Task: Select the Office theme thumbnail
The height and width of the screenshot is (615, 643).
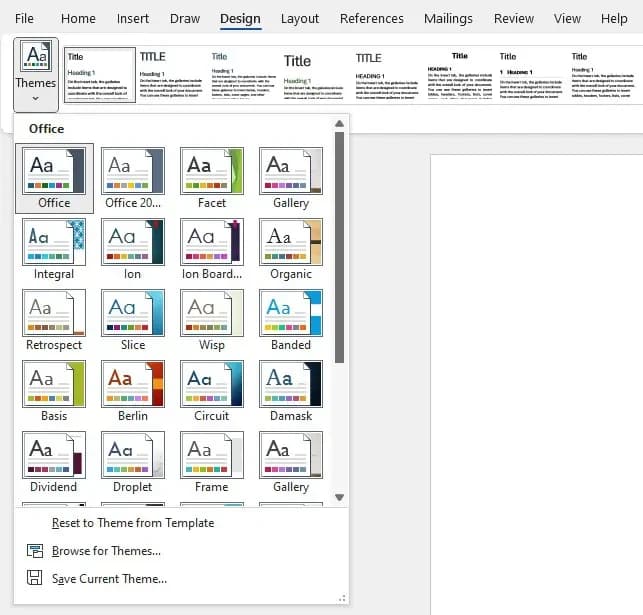Action: (54, 178)
